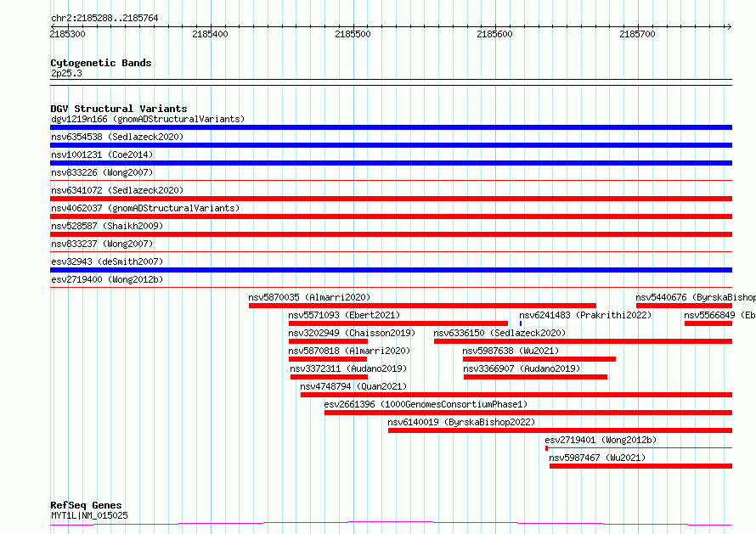This screenshot has height=534, width=756.
Task: Select the red bar under nsv5987467
Action: click(640, 466)
